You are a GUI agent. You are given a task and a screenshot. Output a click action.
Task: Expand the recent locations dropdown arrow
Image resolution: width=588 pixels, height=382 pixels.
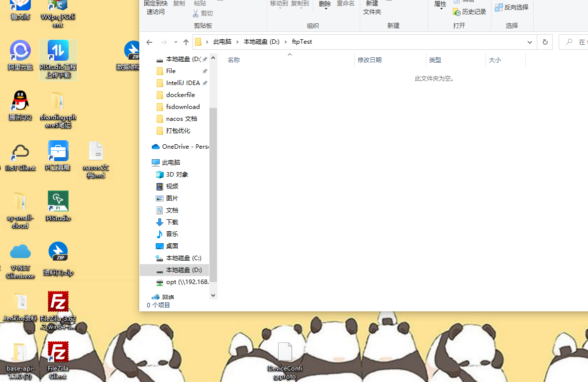click(175, 42)
